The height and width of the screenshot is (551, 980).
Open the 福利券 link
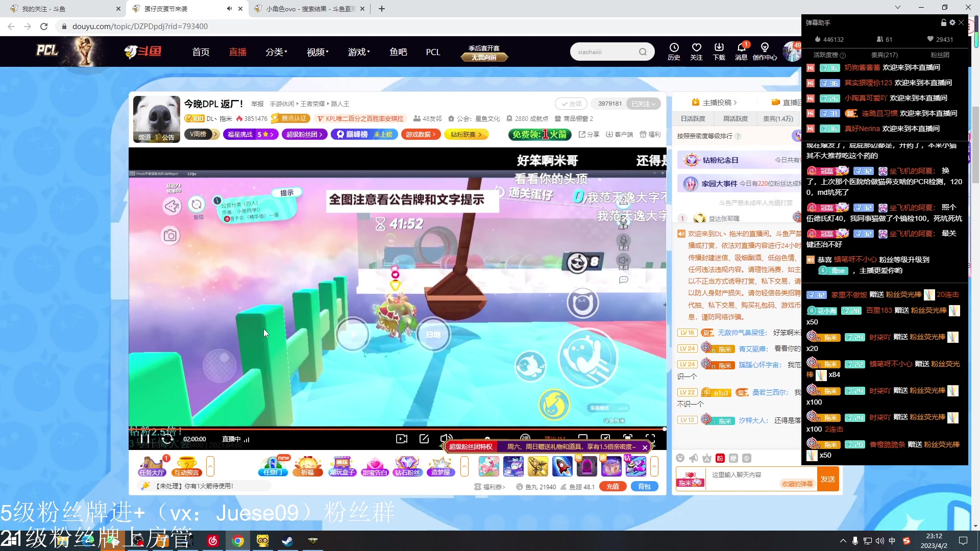[x=490, y=487]
